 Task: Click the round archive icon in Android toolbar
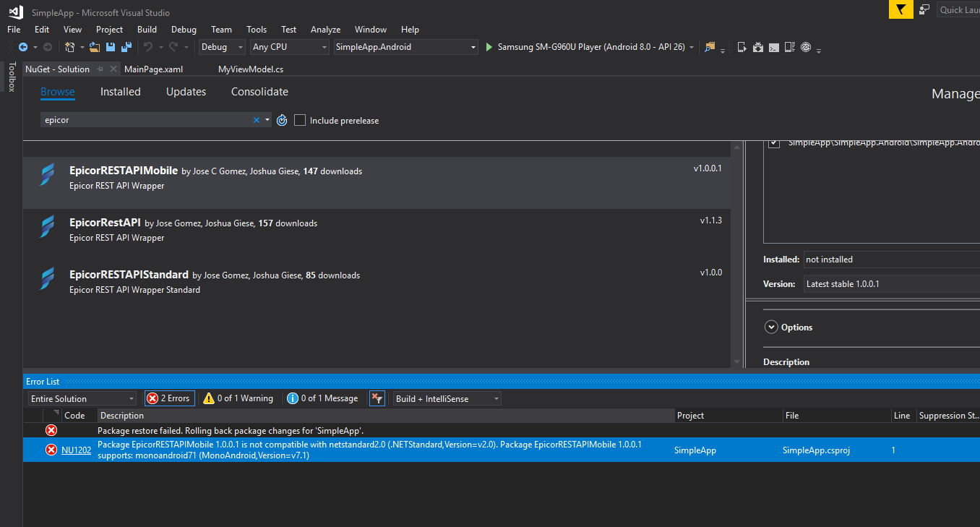point(806,47)
